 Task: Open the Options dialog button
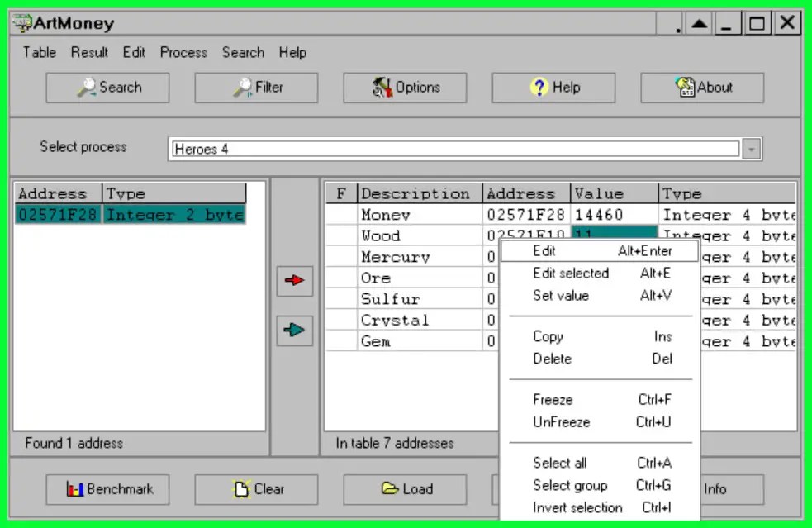pos(405,88)
